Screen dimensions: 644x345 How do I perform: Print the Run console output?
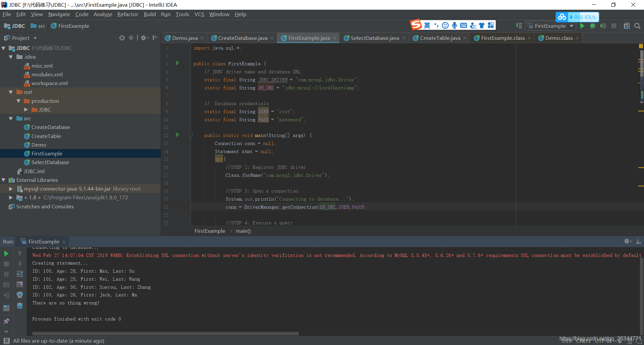20,295
